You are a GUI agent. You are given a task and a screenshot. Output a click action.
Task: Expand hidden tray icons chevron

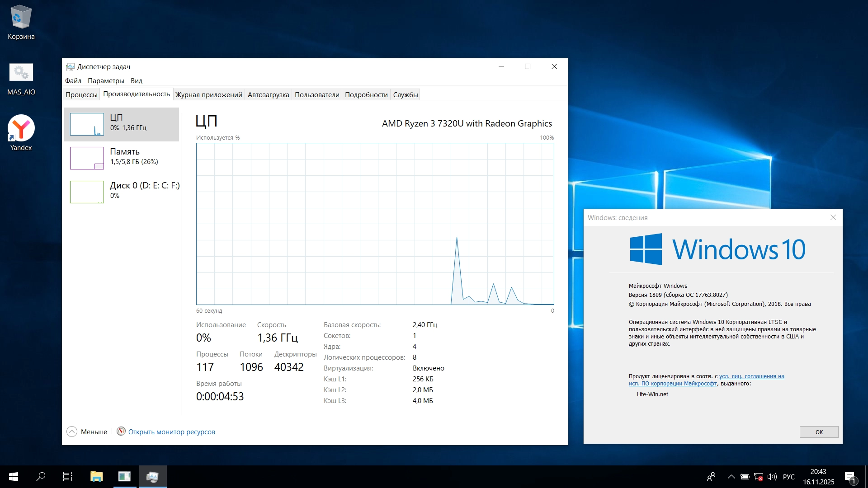tap(731, 477)
